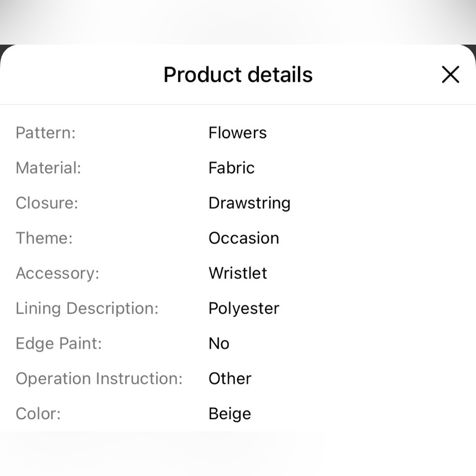Tap the Accessory label
476x476 pixels.
click(57, 273)
